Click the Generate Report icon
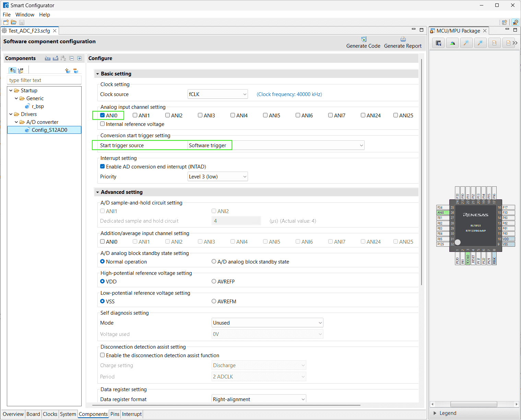This screenshot has width=521, height=420. coord(403,39)
